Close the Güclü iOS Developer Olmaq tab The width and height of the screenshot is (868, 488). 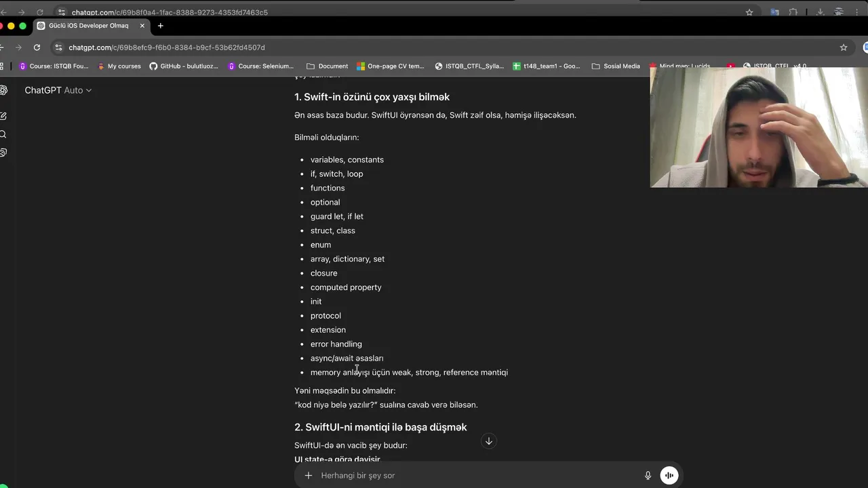(142, 26)
